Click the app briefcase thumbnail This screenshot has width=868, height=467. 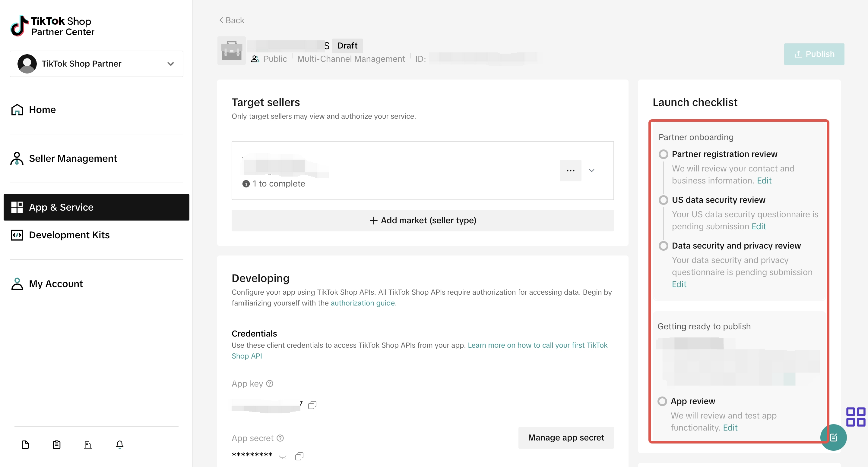(232, 51)
